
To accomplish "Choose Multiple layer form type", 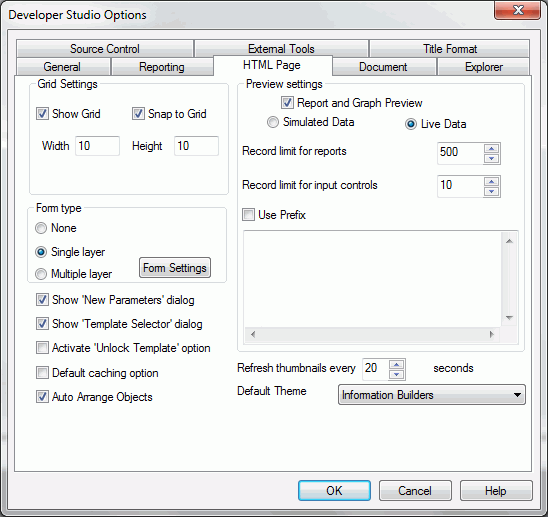I will [41, 274].
